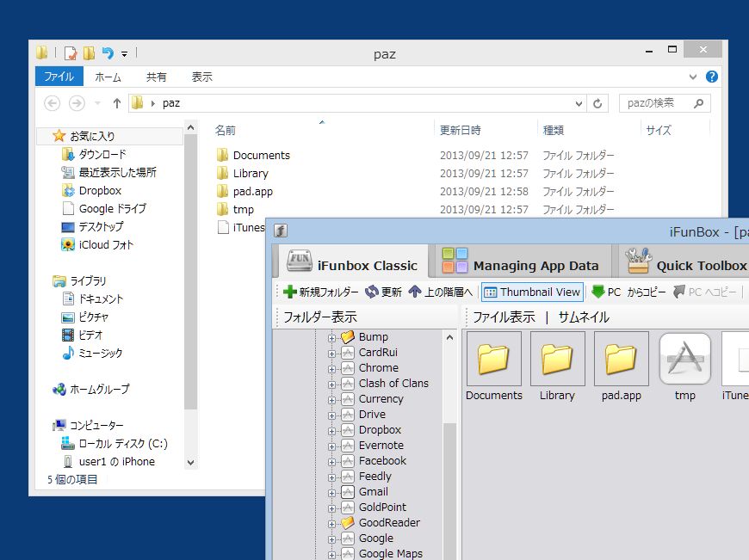749x560 pixels.
Task: Click the pazの検索 search field
Action: 665,103
